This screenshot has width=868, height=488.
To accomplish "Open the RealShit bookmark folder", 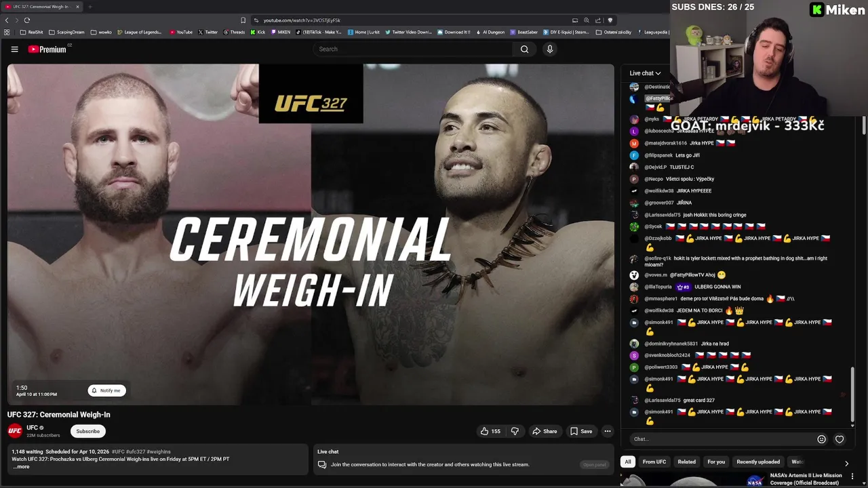I will click(x=32, y=32).
